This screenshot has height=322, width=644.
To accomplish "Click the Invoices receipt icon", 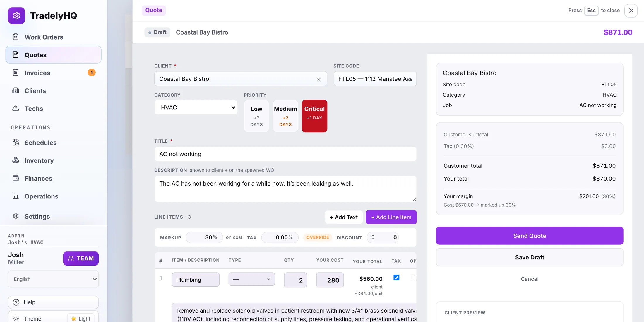I will pos(16,73).
